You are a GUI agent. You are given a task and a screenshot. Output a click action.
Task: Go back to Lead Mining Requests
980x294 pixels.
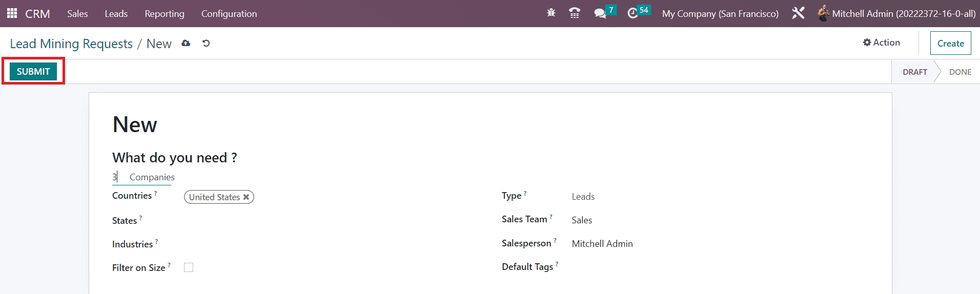pos(71,44)
